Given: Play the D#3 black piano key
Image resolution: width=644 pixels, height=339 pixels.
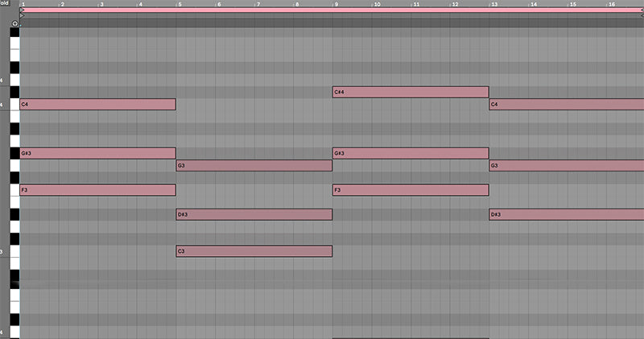Looking at the screenshot, I should [x=14, y=214].
